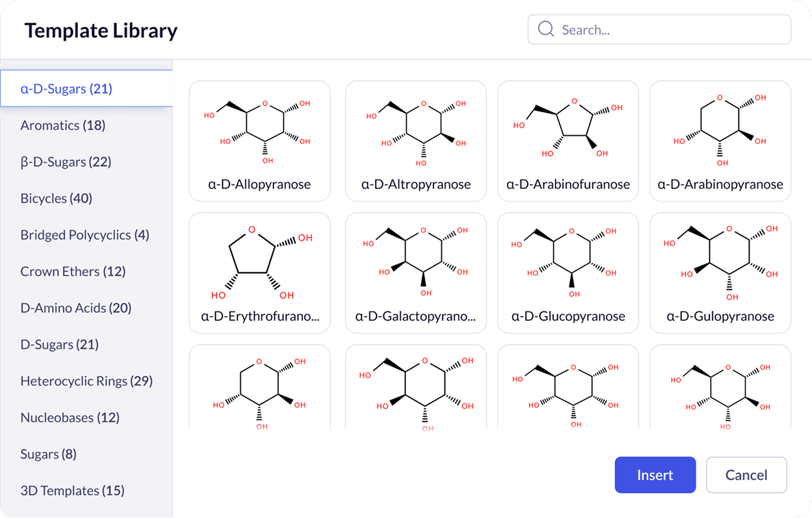Select the α-D-Gulopyranose structure

[x=720, y=272]
